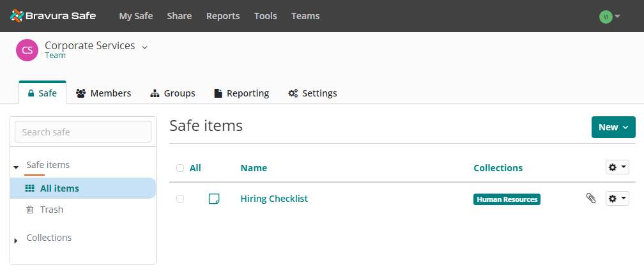Focus the Search safe input field

pyautogui.click(x=83, y=132)
